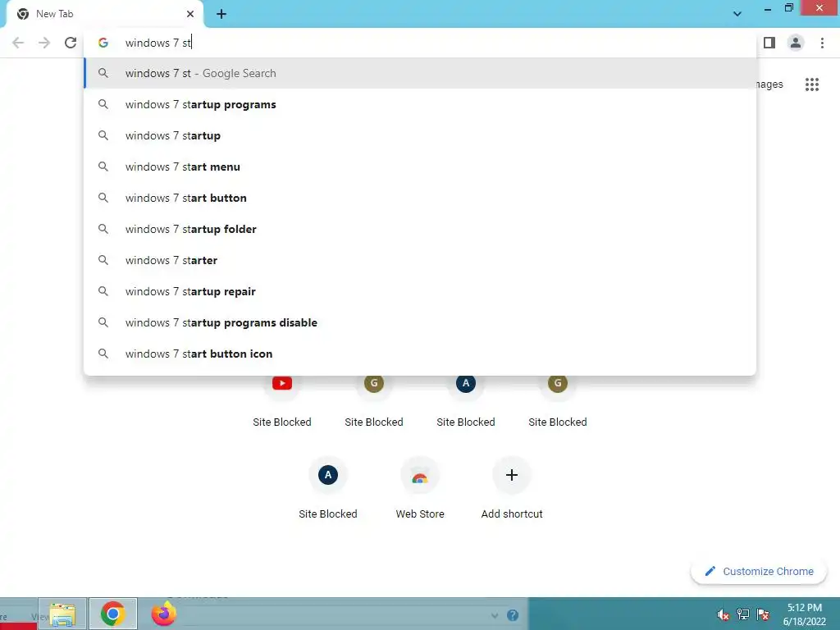The height and width of the screenshot is (630, 840).
Task: Click the browser back arrow
Action: coord(18,43)
